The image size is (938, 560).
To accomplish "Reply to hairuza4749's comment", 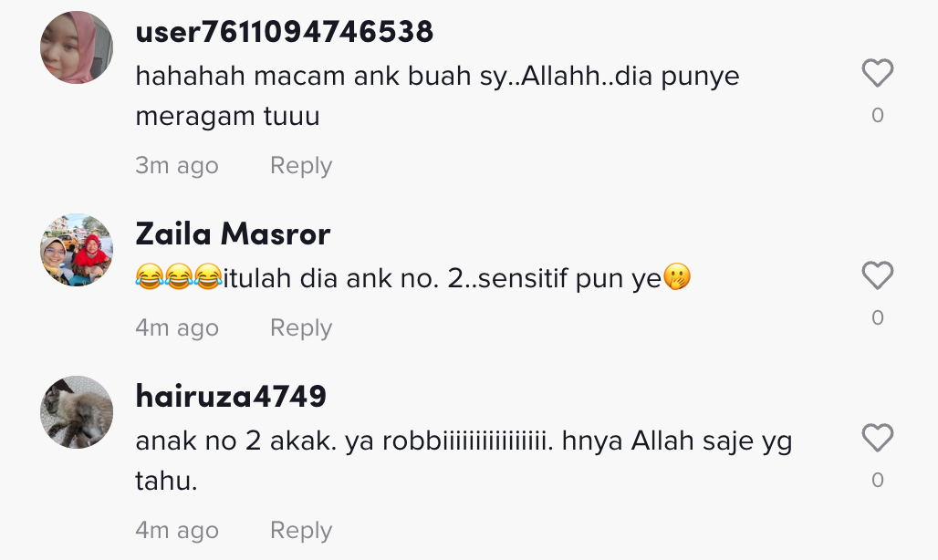I will coord(301,531).
